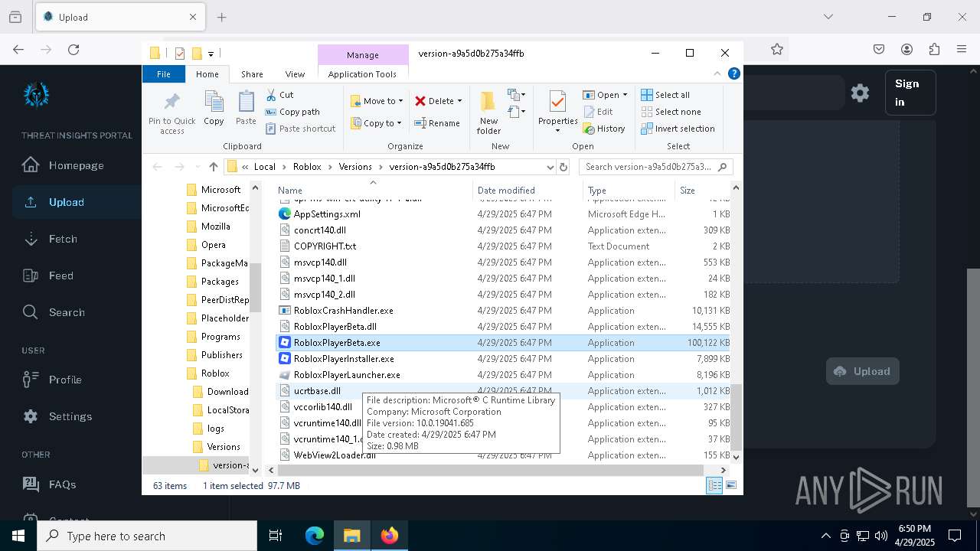Expand address bar history dropdown
Image resolution: width=980 pixels, height=551 pixels.
coord(550,167)
